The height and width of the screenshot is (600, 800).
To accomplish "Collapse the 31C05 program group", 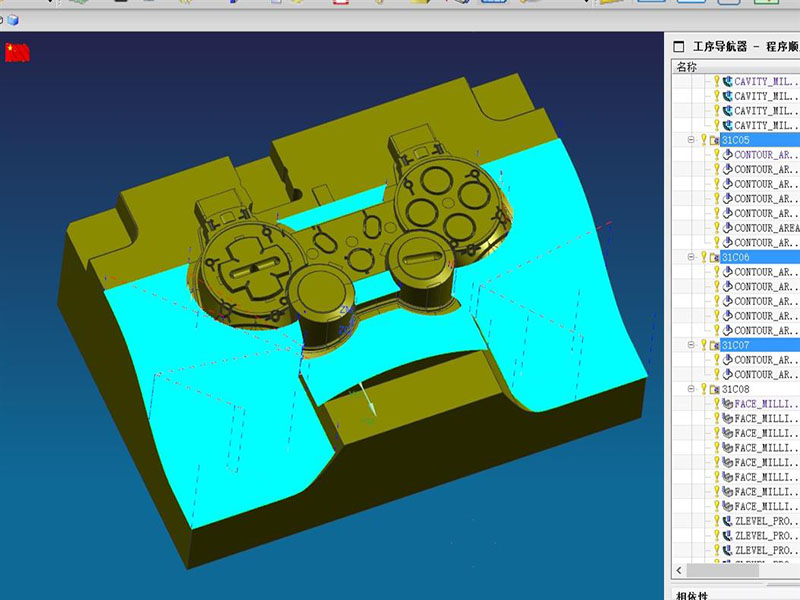I will (691, 140).
